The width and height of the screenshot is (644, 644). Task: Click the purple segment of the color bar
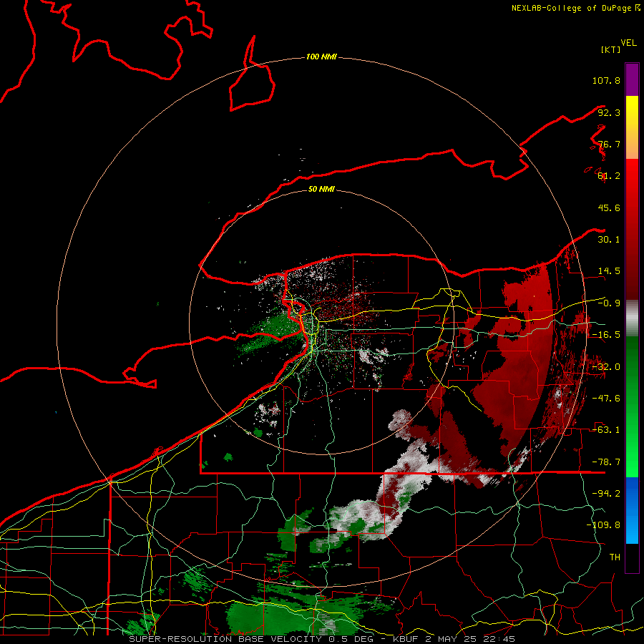632,79
